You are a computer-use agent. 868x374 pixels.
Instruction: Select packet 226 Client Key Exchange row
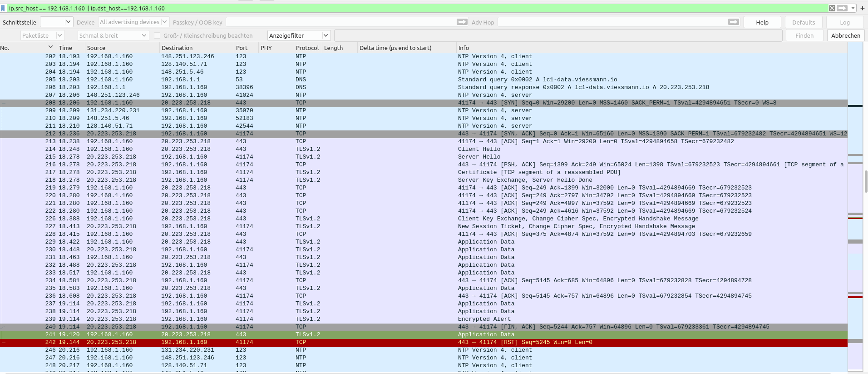[x=424, y=219]
